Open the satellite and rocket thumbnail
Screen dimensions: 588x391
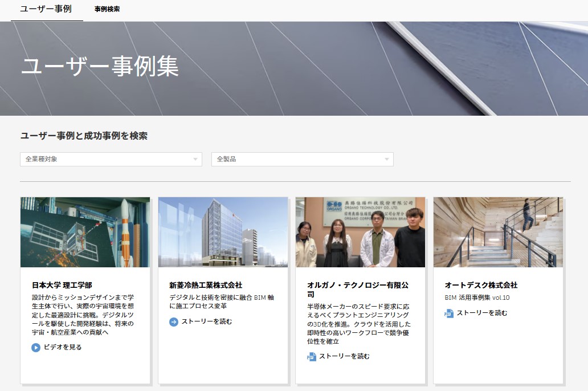(85, 233)
